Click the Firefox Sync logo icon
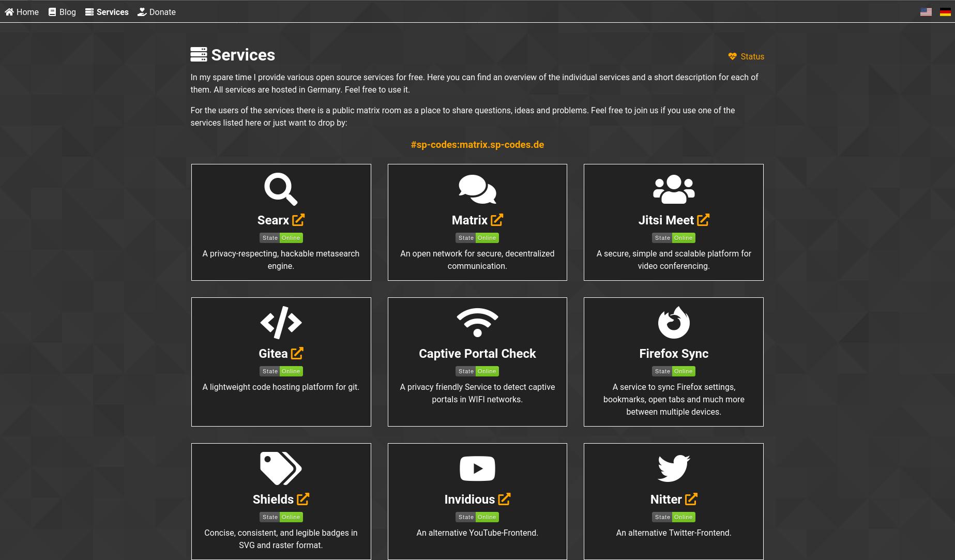Screen dimensions: 955x560 point(673,322)
